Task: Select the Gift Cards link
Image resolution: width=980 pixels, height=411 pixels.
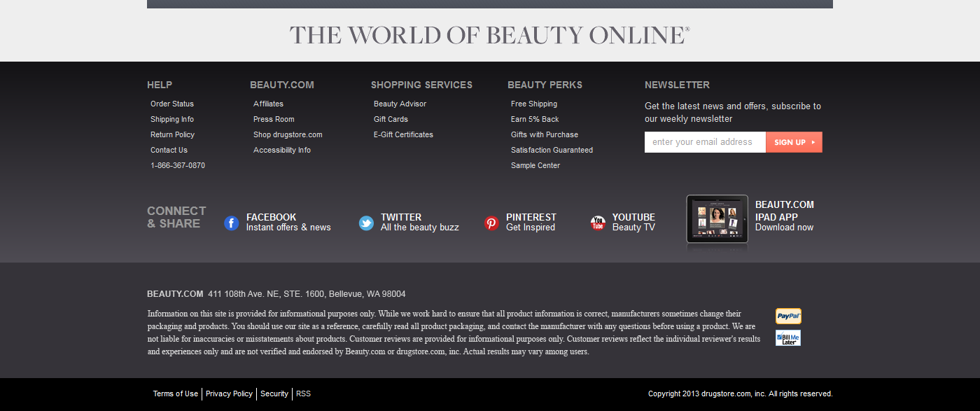Action: 391,119
